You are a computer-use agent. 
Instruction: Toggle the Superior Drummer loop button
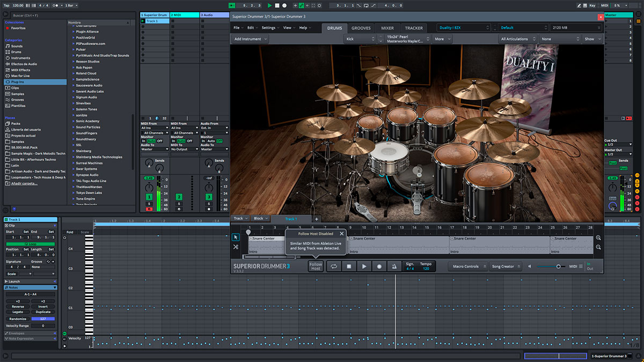click(334, 266)
